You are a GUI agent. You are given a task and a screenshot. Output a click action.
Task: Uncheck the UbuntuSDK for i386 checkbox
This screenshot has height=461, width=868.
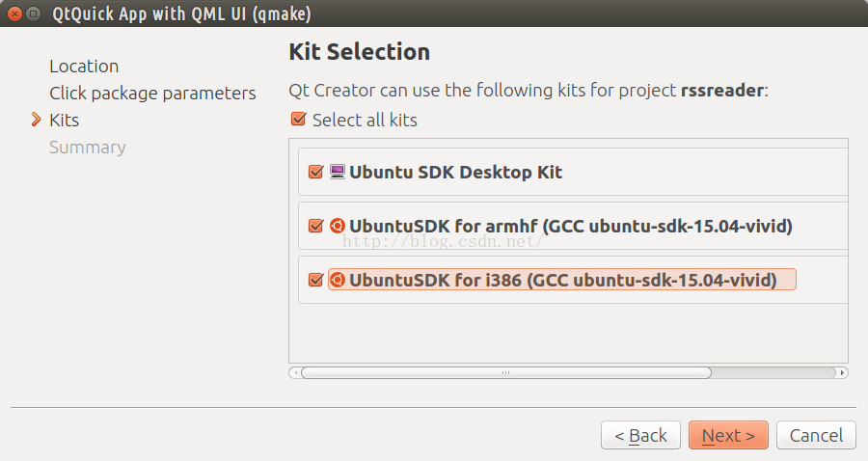click(x=315, y=280)
